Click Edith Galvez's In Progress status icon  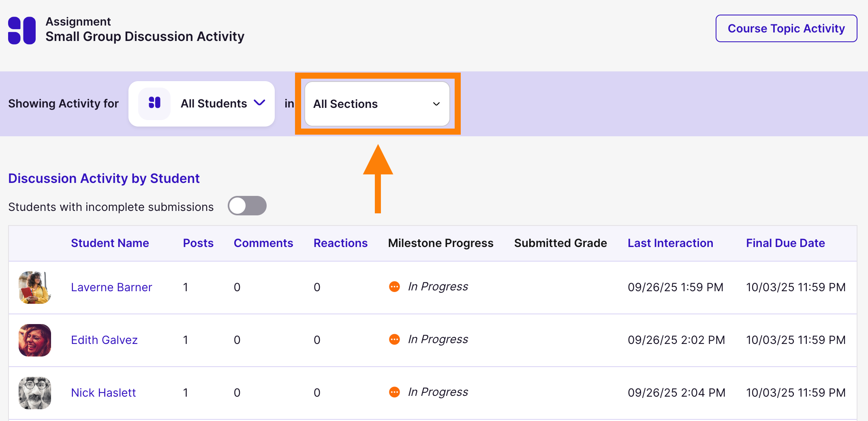[394, 339]
